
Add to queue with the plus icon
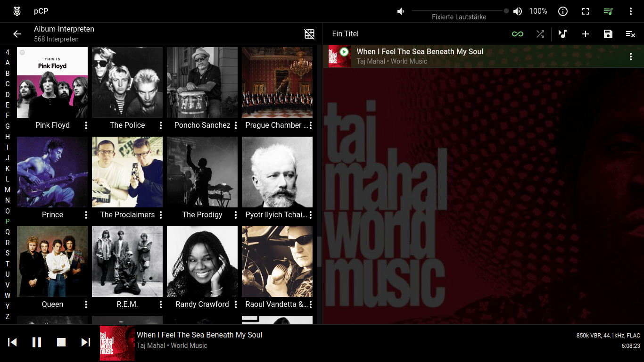point(586,34)
